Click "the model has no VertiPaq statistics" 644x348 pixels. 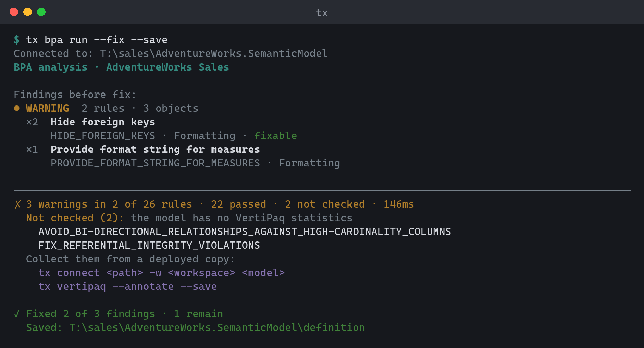[x=241, y=218]
